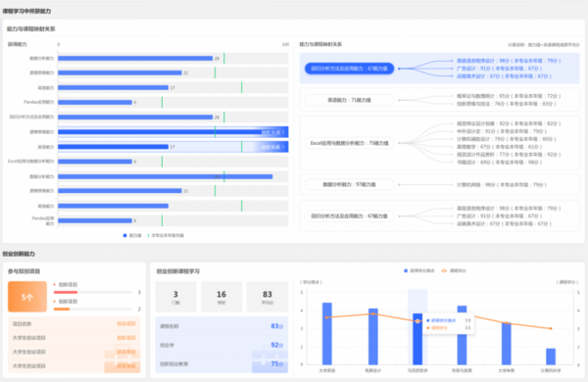The height and width of the screenshot is (382, 588).
Task: Click blue 动画美术设计：67分 course link
Action: pos(504,76)
